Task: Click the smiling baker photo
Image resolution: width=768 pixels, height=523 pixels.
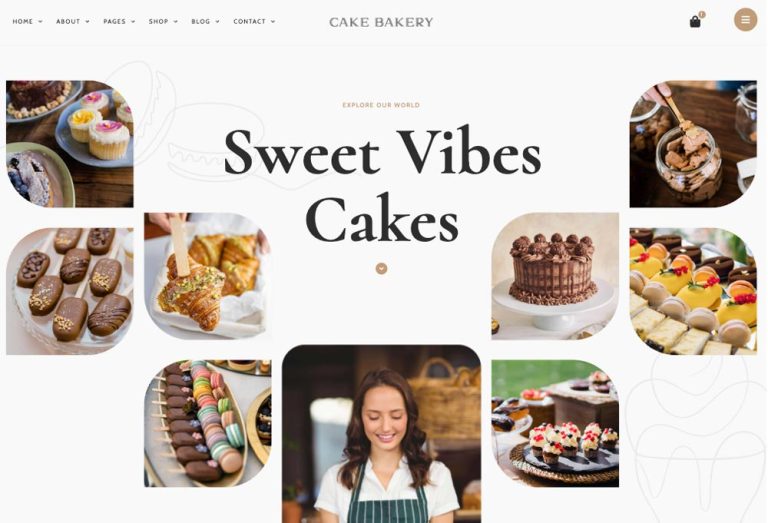Action: point(381,434)
